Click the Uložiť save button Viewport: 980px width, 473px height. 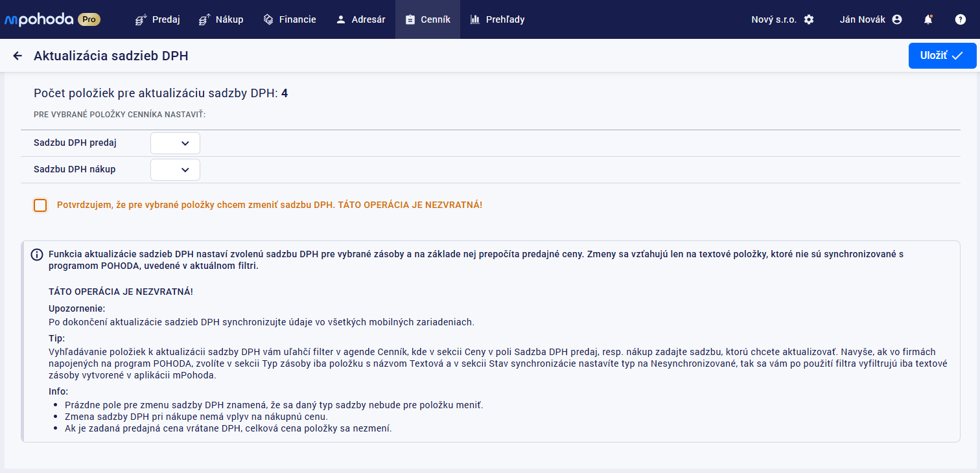click(x=942, y=56)
